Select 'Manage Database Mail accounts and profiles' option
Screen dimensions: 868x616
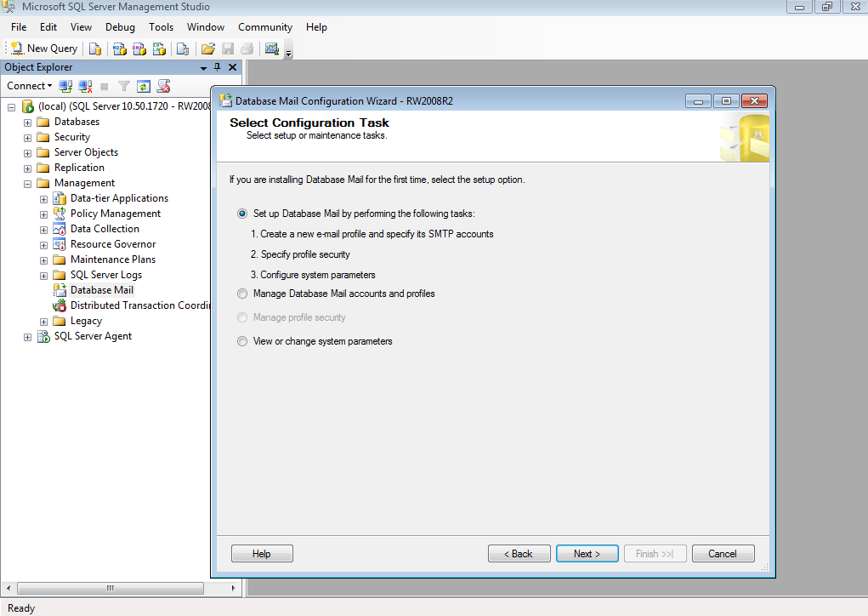(242, 294)
